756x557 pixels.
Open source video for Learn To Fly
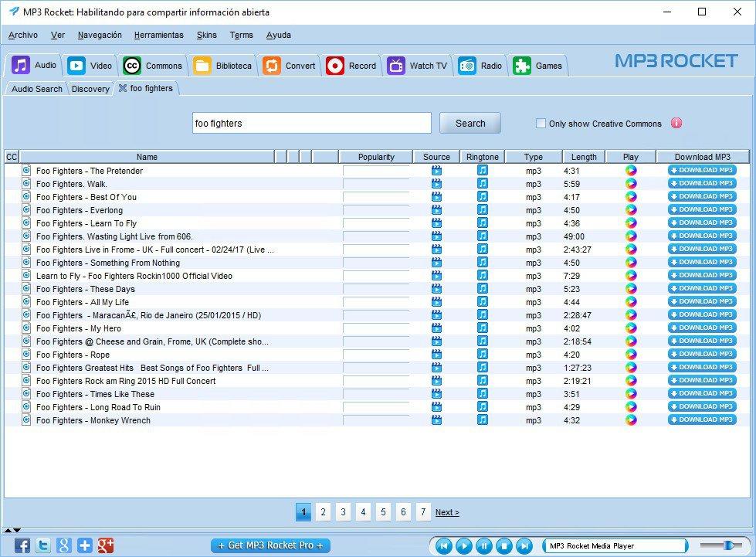[436, 222]
